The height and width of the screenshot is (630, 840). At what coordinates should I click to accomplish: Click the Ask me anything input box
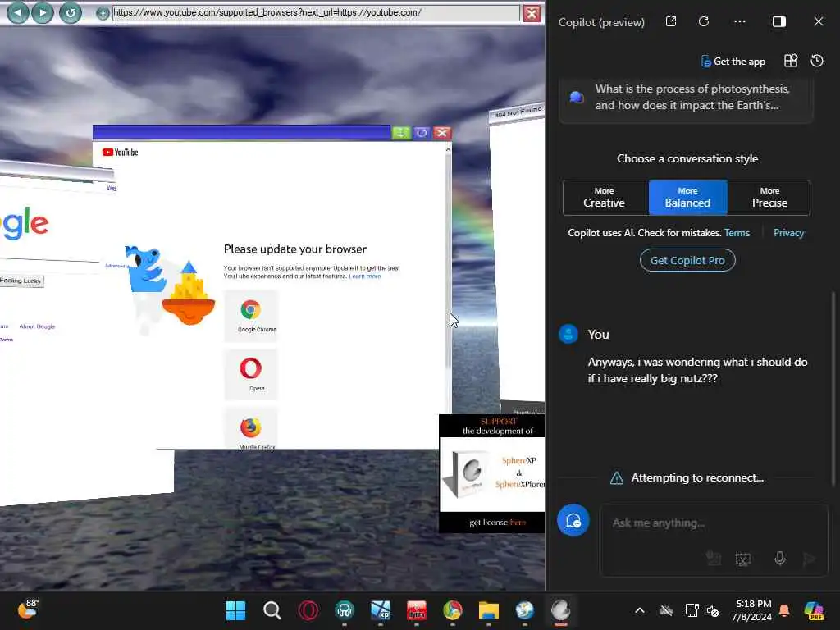point(713,523)
